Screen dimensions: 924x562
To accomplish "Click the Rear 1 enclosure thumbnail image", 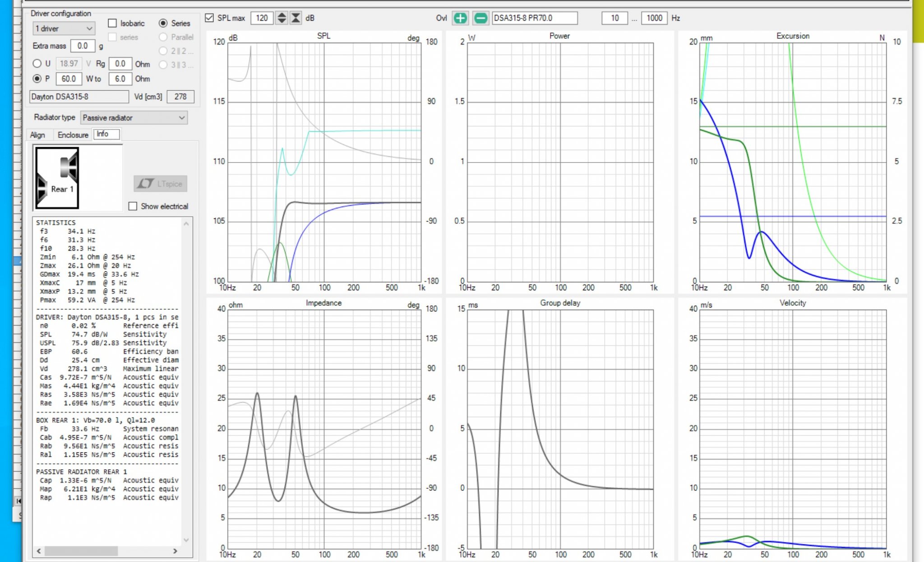I will tap(57, 178).
